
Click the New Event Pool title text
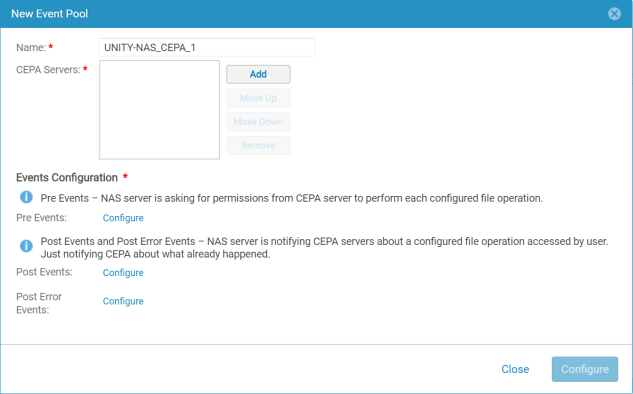[50, 14]
